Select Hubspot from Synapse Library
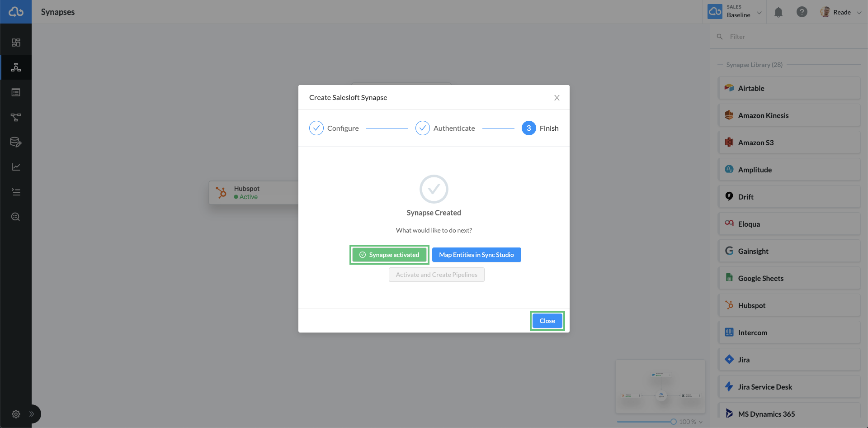 tap(789, 305)
